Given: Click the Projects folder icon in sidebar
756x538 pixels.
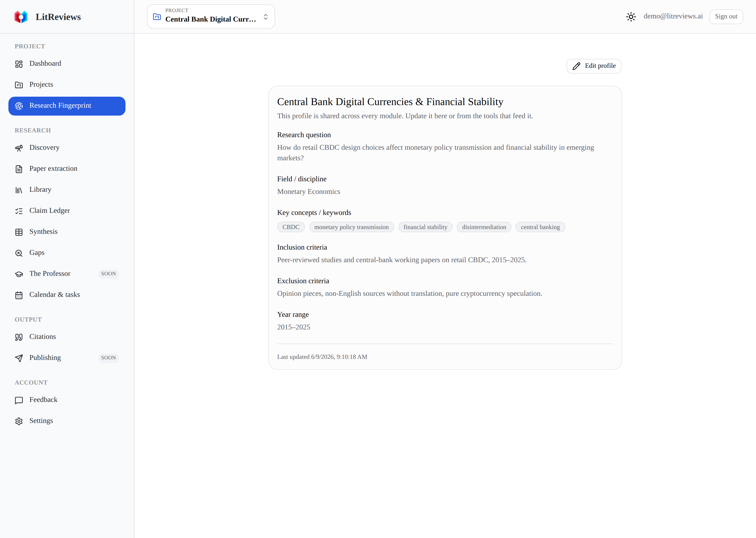Looking at the screenshot, I should tap(19, 85).
